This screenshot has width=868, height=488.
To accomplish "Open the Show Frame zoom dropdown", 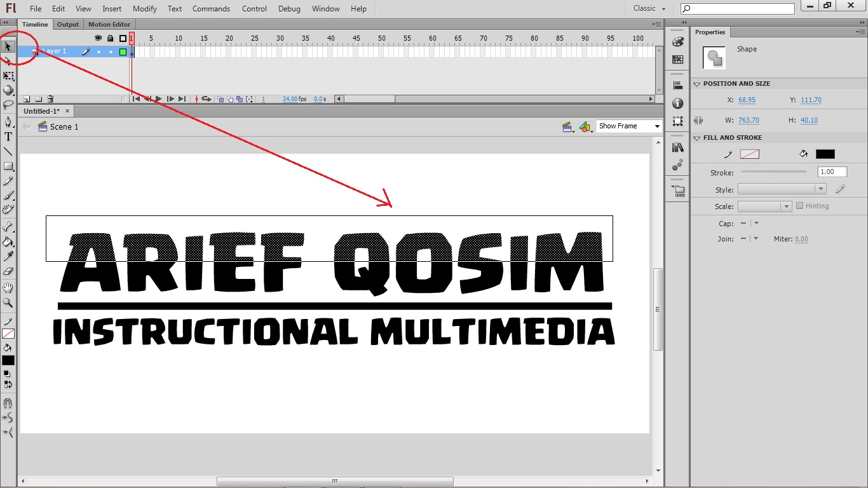I will 629,126.
